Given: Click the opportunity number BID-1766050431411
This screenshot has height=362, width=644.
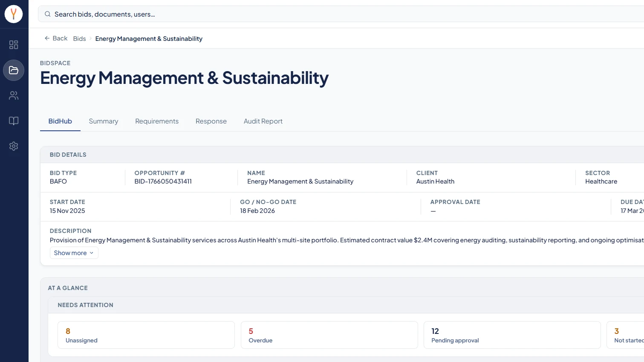Looking at the screenshot, I should point(163,181).
